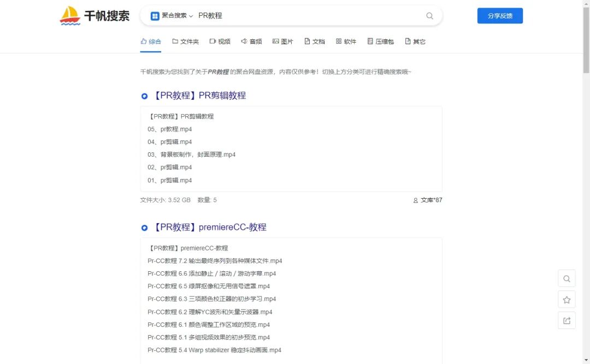Viewport: 590px width, 364px height.
Task: Click the floating share button
Action: pos(567,320)
